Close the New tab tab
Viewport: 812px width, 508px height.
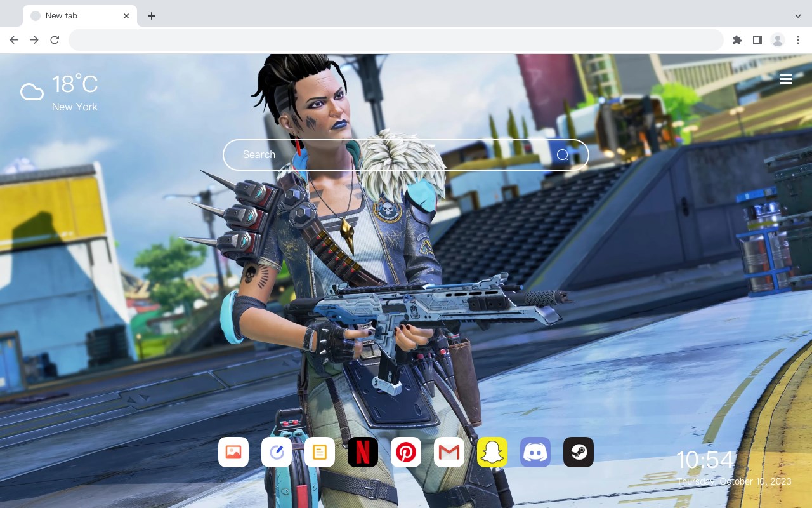[x=126, y=16]
